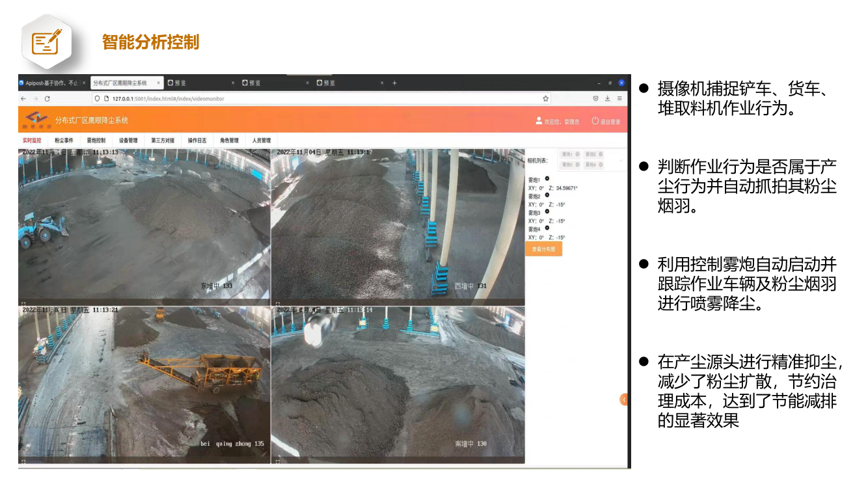Switch to the 雾炮控制 menu tab

point(96,141)
